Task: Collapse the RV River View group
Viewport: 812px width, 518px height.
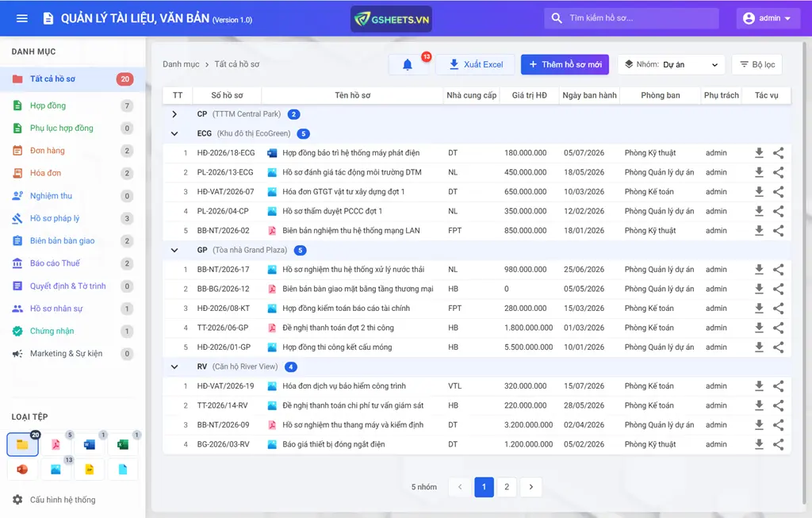Action: (x=174, y=366)
